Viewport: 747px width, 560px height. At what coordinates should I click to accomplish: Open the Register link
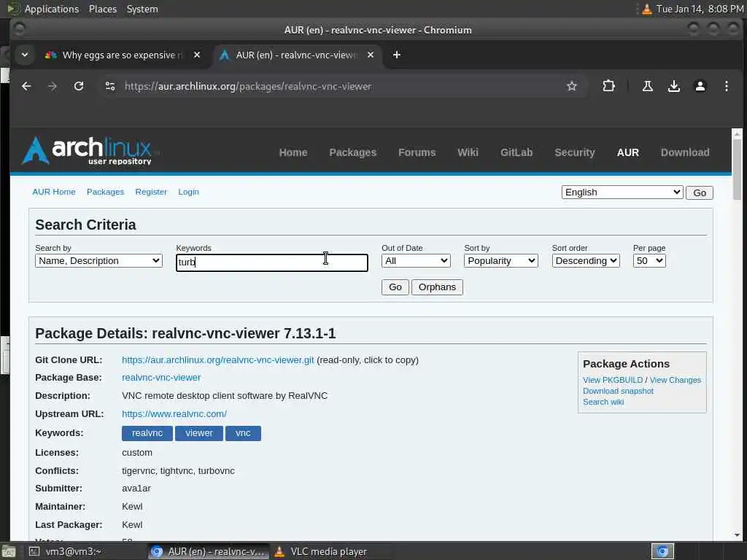(x=151, y=192)
